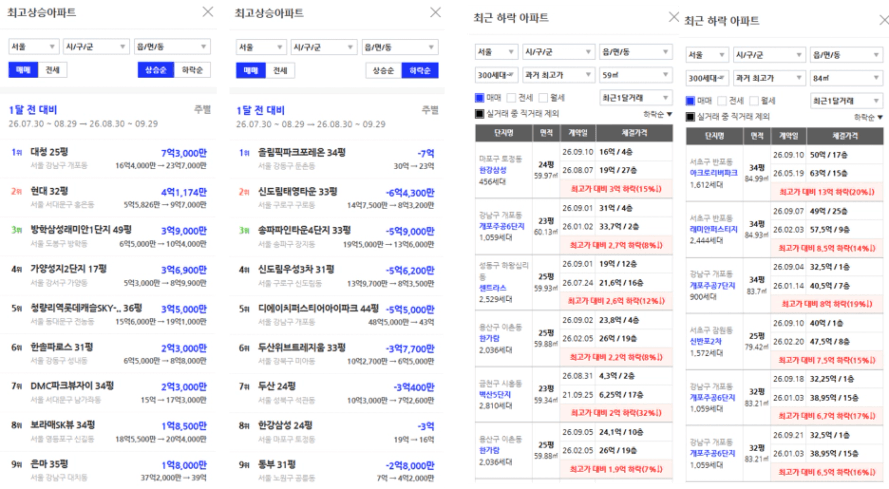Toggle the 매매 checkbox in the 84㎡ panel
889x489 pixels.
pos(690,101)
